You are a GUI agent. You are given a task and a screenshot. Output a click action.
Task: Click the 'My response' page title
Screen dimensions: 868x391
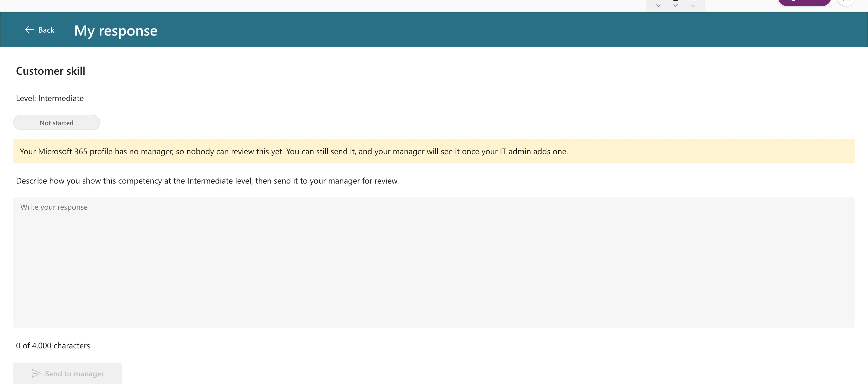(116, 30)
